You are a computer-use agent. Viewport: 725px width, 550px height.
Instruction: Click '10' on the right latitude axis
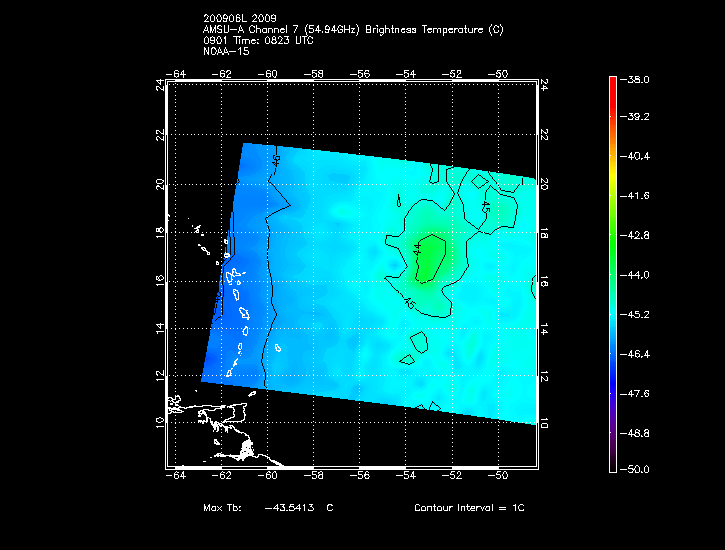pyautogui.click(x=544, y=423)
